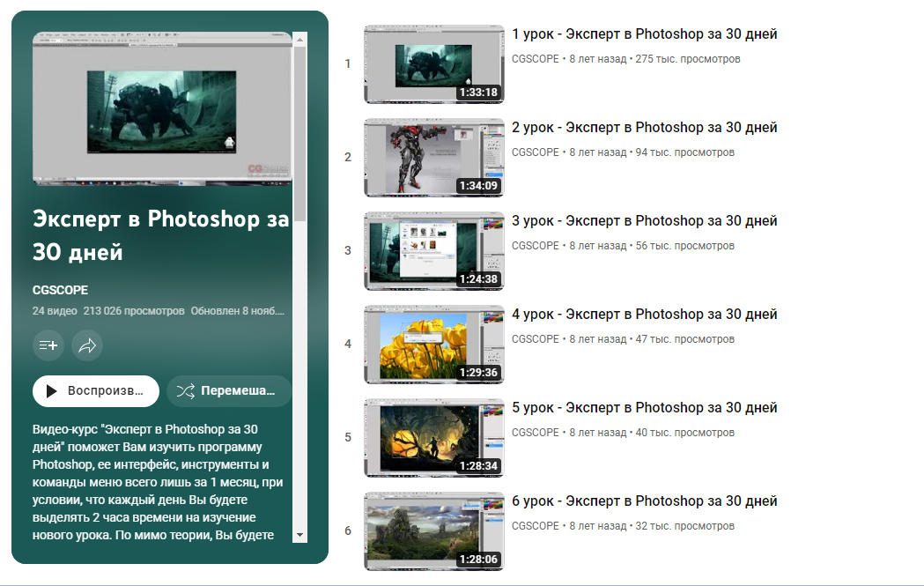This screenshot has height=586, width=924.
Task: Click CGSCOPE channel under lesson 5
Action: click(x=535, y=433)
